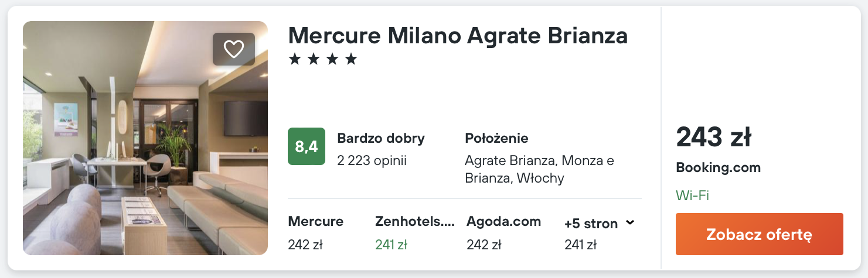Image resolution: width=868 pixels, height=278 pixels.
Task: Open the 2 223 opinii reviews
Action: click(x=372, y=160)
